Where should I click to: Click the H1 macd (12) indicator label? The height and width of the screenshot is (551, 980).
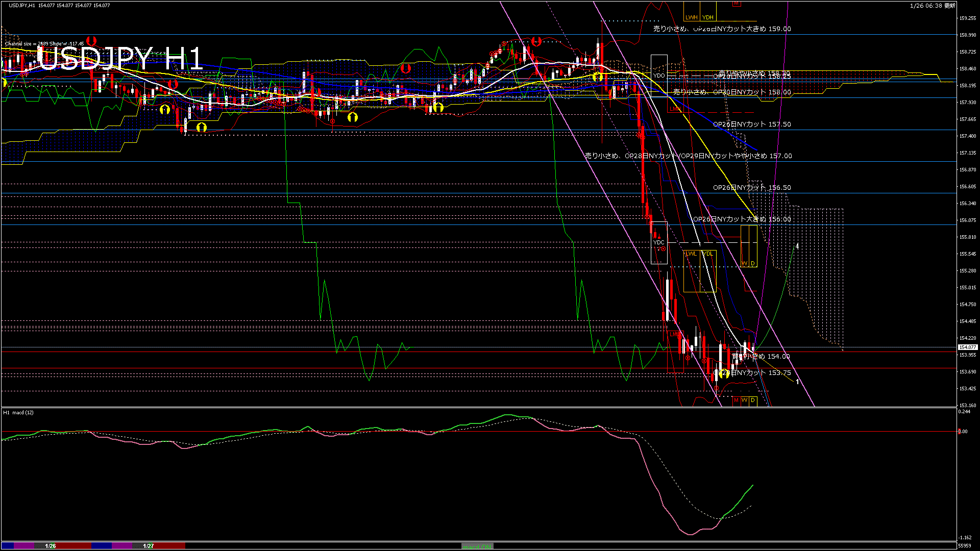(x=18, y=412)
